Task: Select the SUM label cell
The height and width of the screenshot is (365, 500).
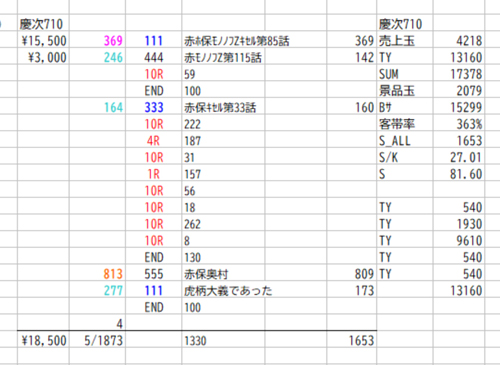Action: 405,74
